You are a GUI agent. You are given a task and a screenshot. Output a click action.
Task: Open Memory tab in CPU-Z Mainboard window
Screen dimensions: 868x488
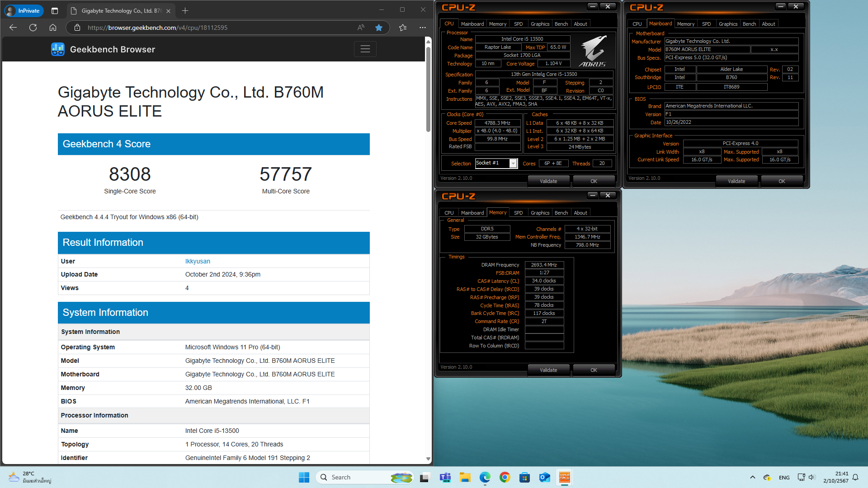(x=686, y=24)
